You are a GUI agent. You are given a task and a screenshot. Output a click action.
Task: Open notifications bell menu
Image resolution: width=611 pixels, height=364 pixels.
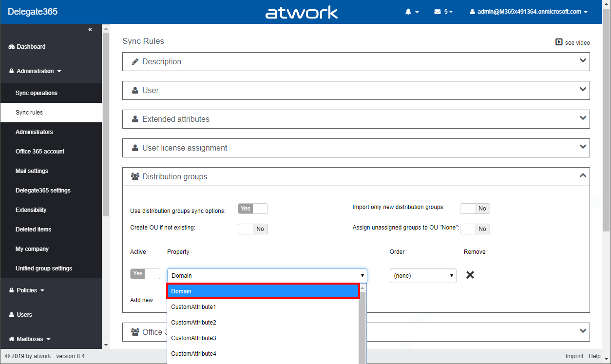(412, 12)
